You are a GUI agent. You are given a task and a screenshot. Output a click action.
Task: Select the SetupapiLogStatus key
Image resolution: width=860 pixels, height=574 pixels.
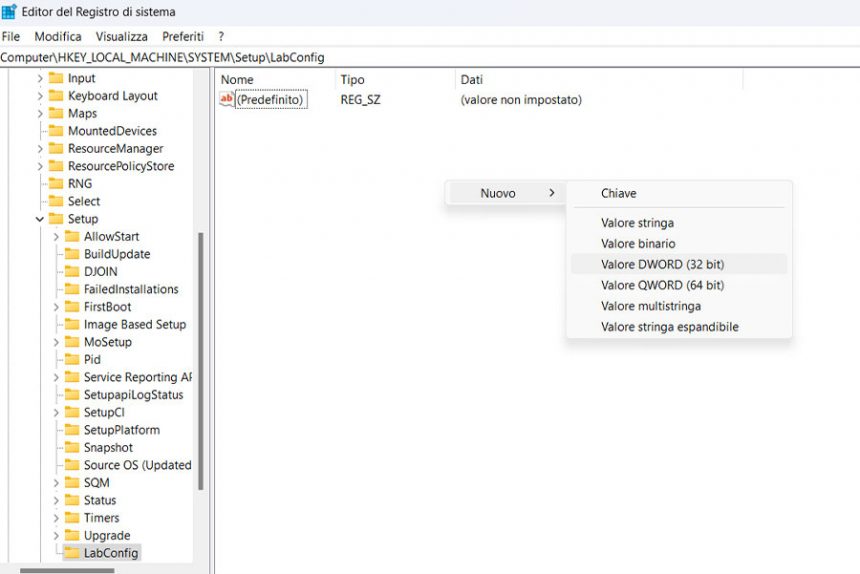pyautogui.click(x=133, y=394)
